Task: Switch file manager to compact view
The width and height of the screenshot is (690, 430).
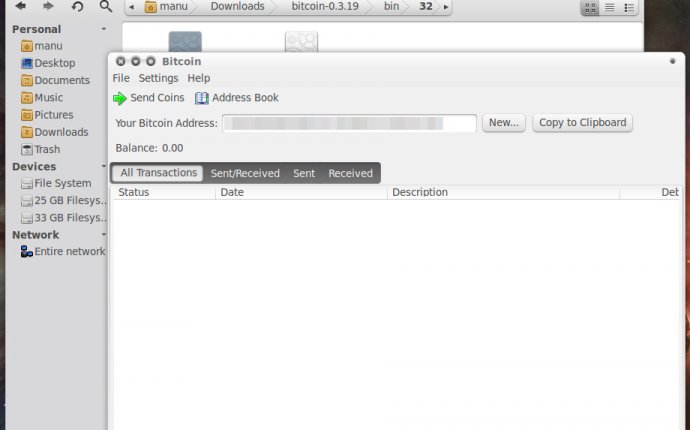Action: (629, 7)
